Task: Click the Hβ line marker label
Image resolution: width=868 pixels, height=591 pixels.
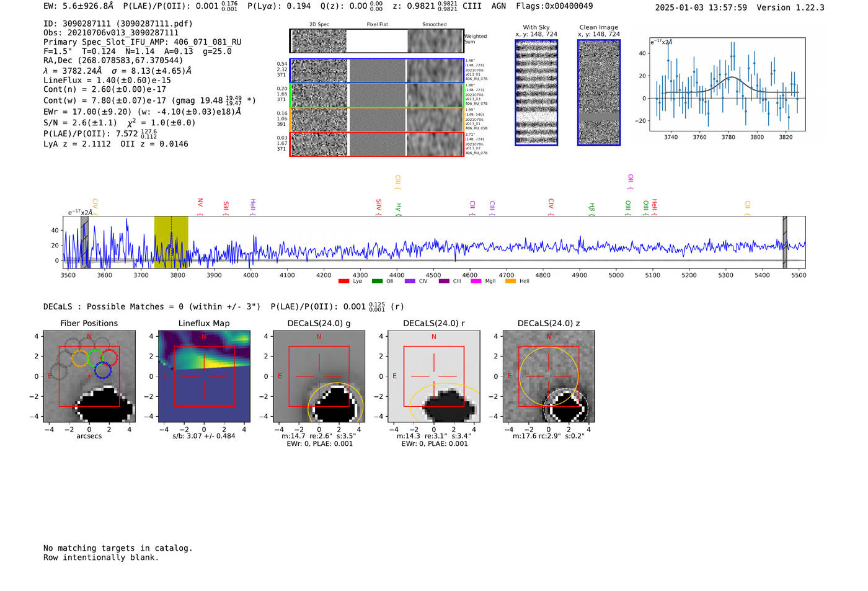Action: 591,208
